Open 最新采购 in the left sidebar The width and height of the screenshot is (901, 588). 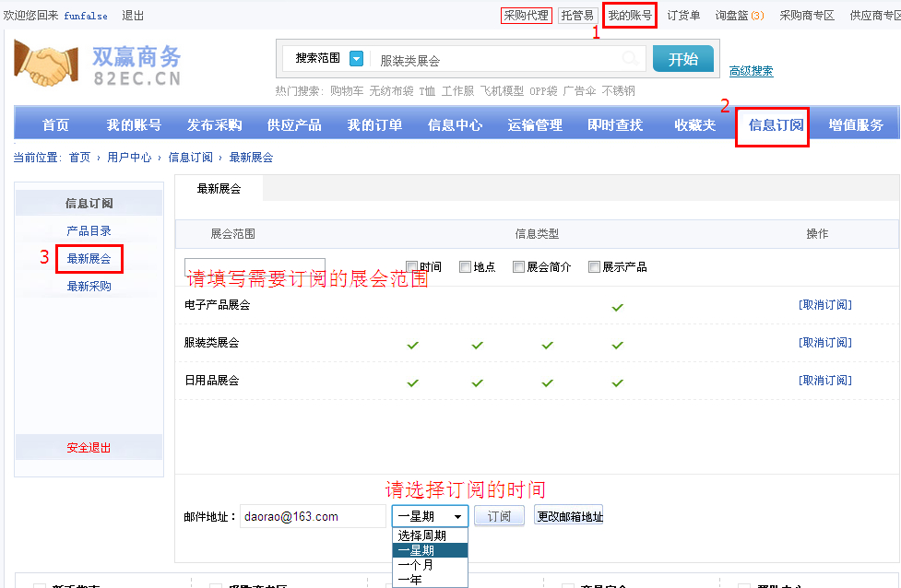pyautogui.click(x=89, y=287)
